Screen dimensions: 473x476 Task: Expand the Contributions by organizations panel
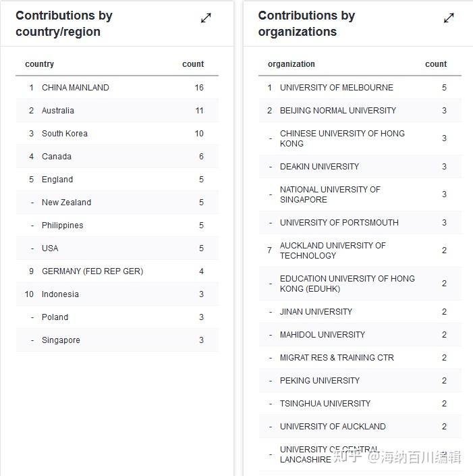pos(449,18)
